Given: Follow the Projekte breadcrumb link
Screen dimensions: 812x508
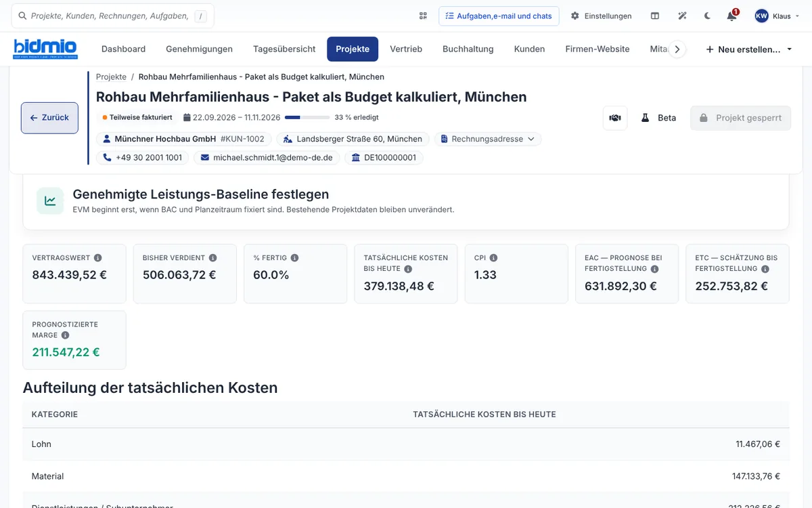Looking at the screenshot, I should pyautogui.click(x=111, y=77).
